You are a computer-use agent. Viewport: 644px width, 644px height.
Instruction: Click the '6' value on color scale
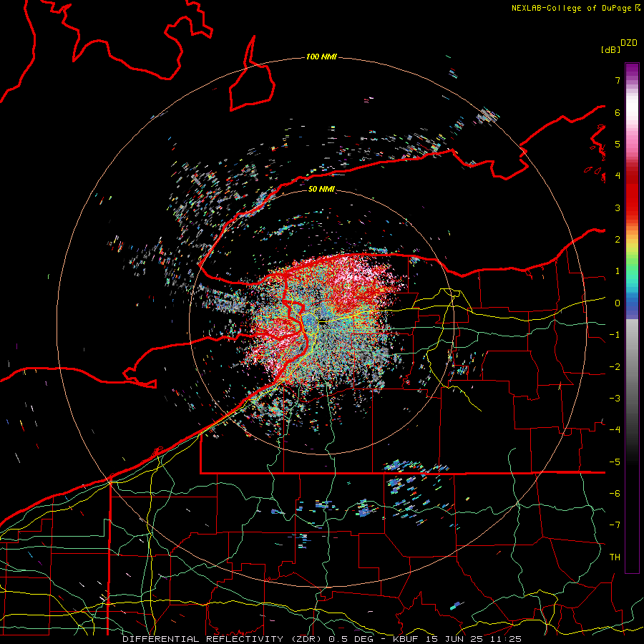[618, 112]
